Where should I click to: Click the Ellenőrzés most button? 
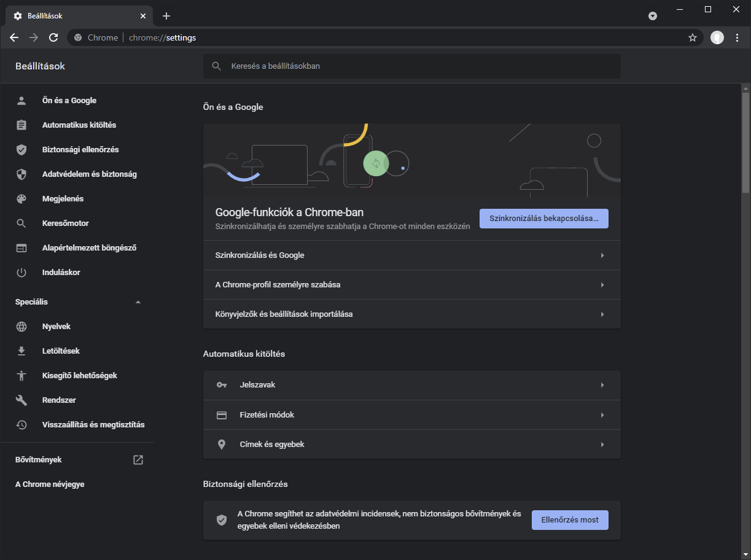570,520
